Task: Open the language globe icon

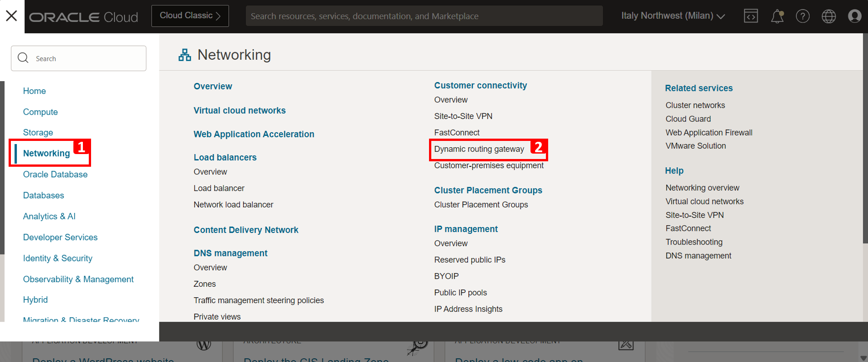Action: tap(829, 16)
